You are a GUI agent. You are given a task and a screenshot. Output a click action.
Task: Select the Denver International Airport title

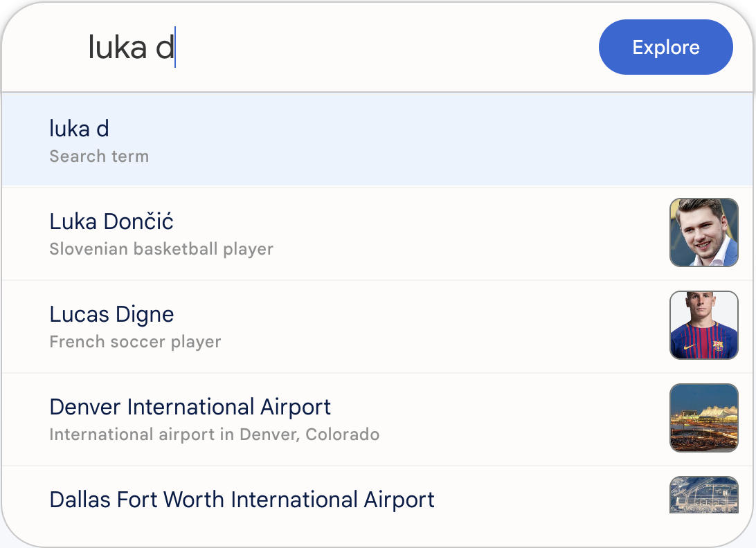click(190, 407)
